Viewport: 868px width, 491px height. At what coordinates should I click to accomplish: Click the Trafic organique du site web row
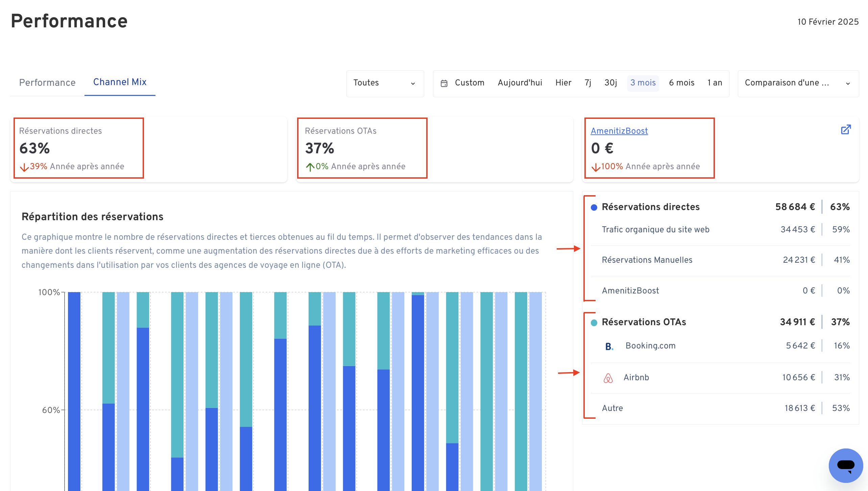[x=720, y=230]
